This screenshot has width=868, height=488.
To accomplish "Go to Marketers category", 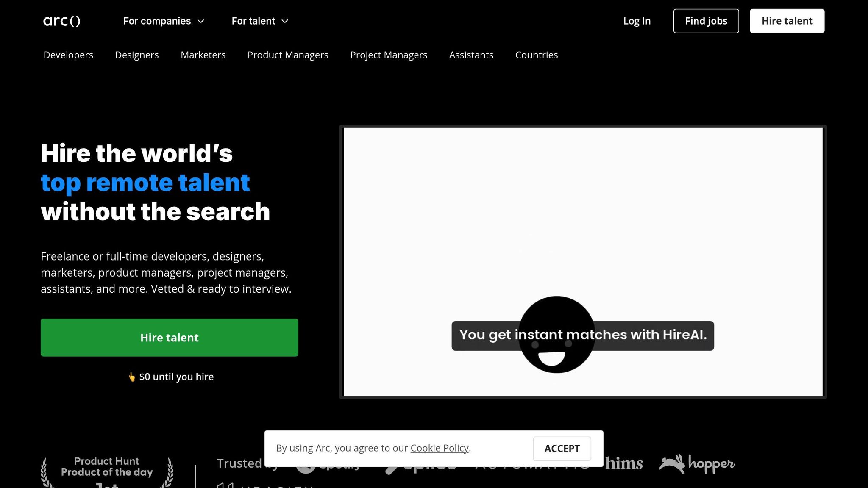I will click(x=203, y=55).
